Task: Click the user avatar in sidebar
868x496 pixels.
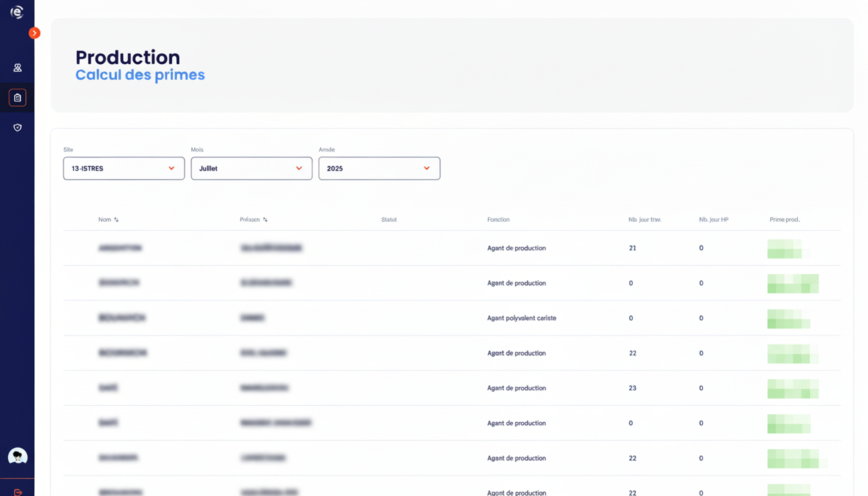Action: pyautogui.click(x=17, y=456)
